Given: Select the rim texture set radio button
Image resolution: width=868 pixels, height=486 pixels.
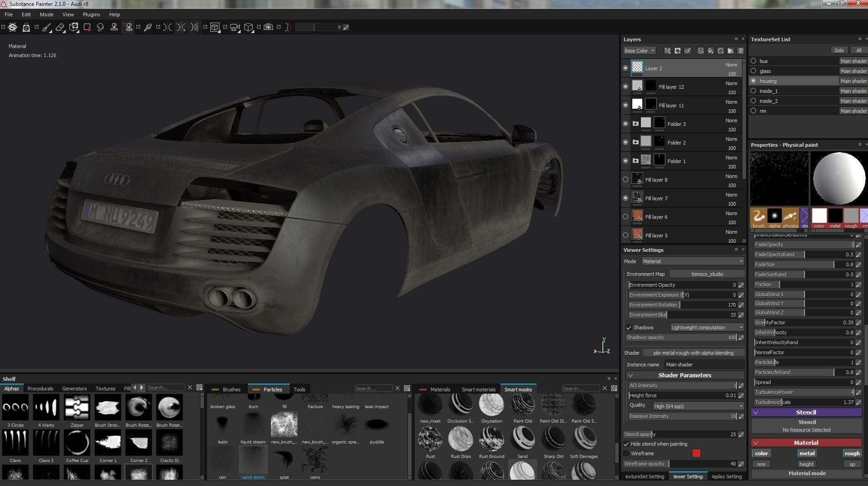Looking at the screenshot, I should coord(753,111).
